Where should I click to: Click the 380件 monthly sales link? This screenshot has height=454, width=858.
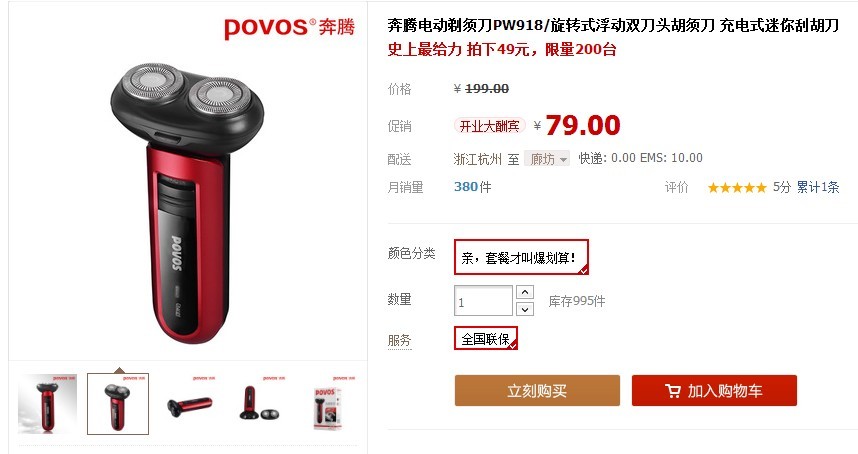click(x=472, y=187)
